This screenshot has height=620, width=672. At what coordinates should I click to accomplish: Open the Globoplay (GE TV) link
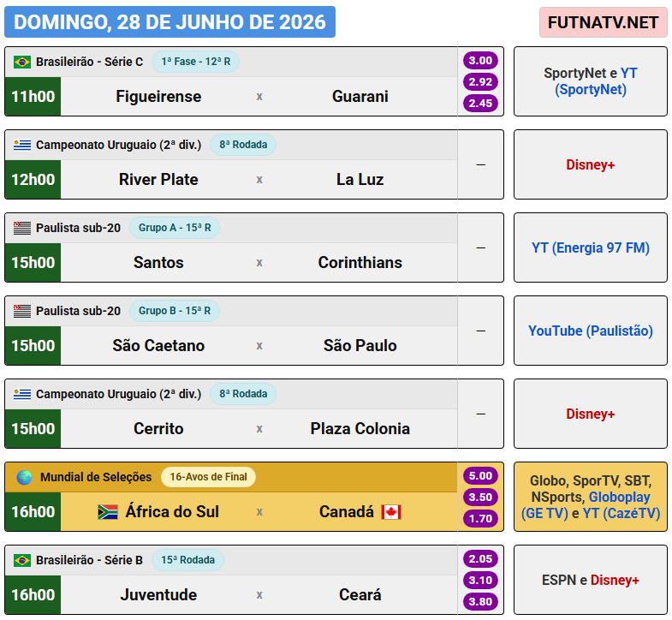pyautogui.click(x=586, y=505)
